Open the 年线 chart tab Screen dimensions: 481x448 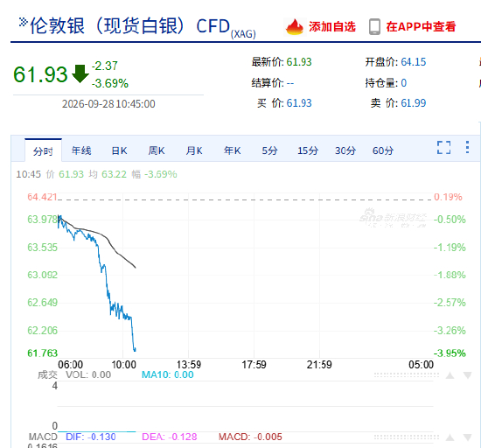pyautogui.click(x=81, y=150)
